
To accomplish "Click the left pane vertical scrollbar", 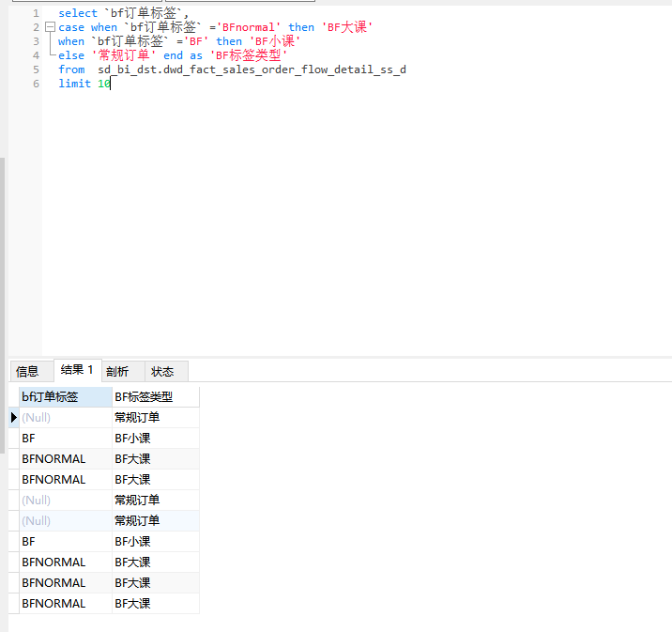I will 2,304.
